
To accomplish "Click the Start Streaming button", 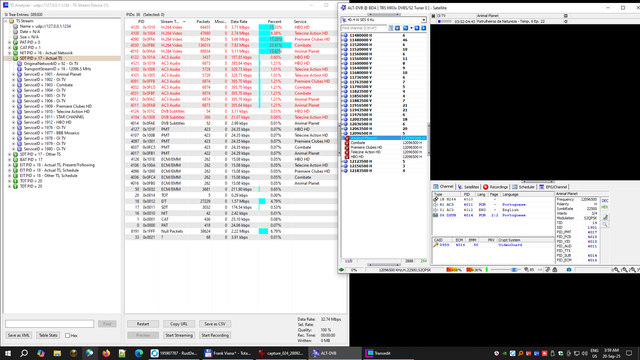I will (x=179, y=335).
